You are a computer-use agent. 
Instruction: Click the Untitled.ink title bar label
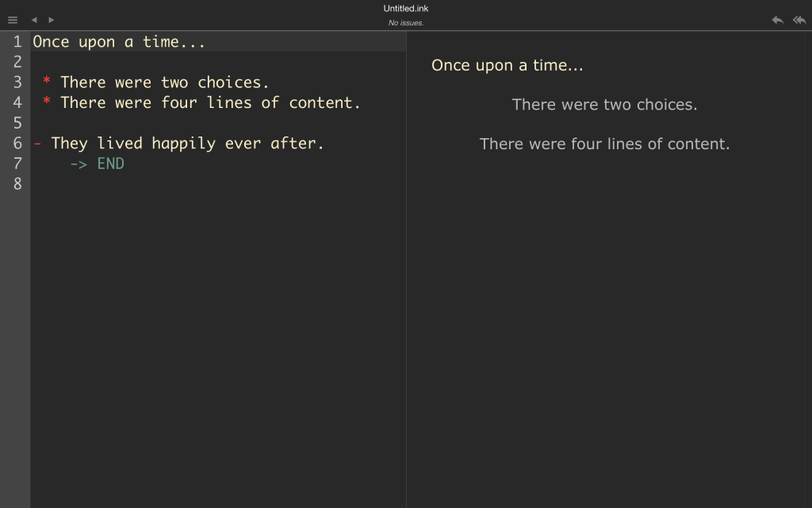pos(405,8)
